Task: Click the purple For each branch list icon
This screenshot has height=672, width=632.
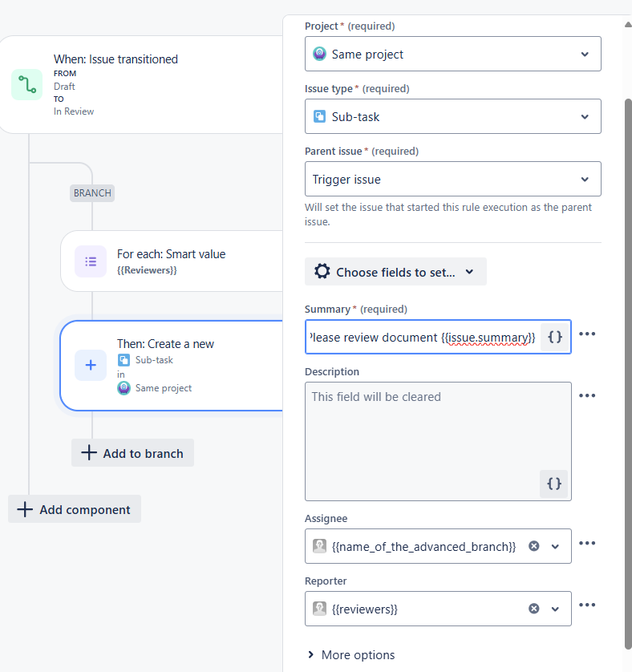Action: (x=91, y=261)
